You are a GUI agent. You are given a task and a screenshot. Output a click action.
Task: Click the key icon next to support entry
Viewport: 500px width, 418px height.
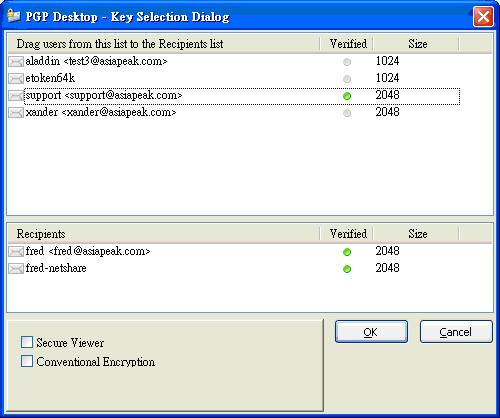pos(16,96)
